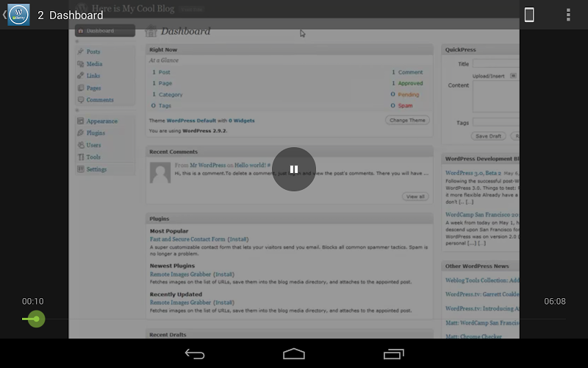This screenshot has width=588, height=368.
Task: Click the View all button under Recent Comments
Action: tap(415, 197)
